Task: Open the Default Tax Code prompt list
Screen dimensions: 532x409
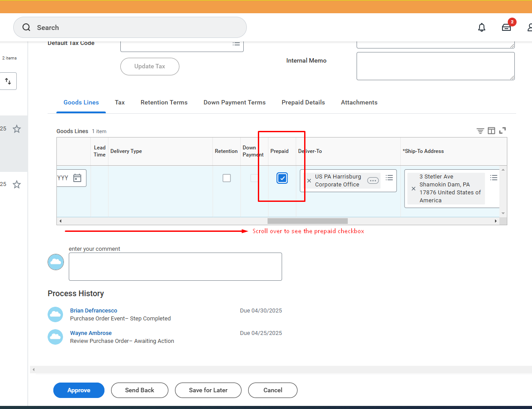Action: 236,44
